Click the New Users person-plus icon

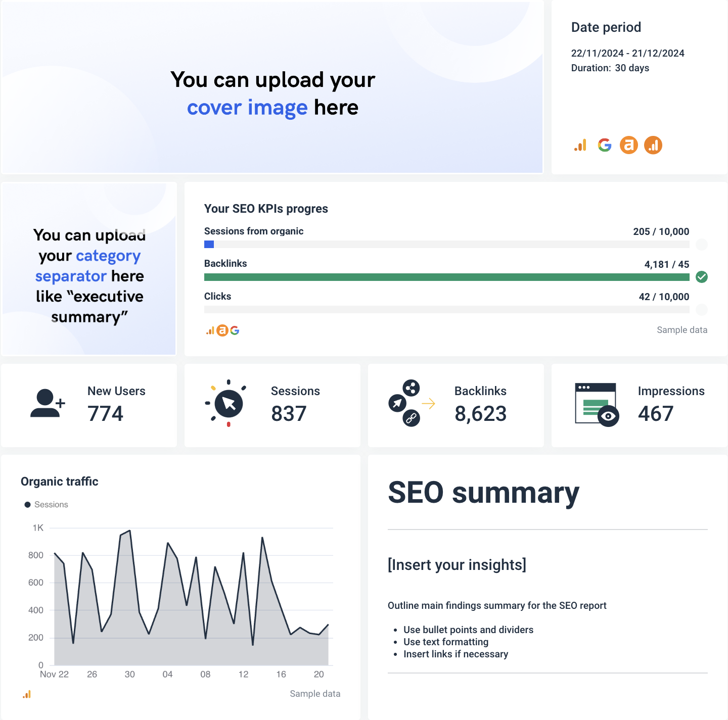click(48, 403)
